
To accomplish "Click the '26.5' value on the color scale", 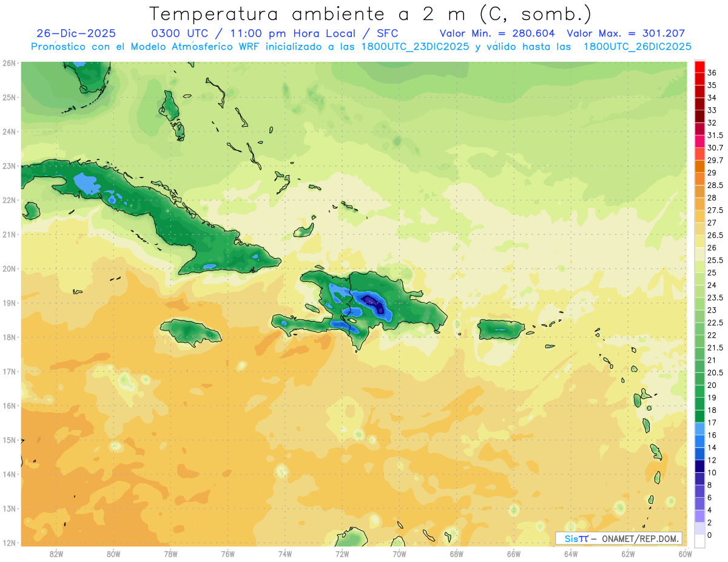I will [715, 235].
